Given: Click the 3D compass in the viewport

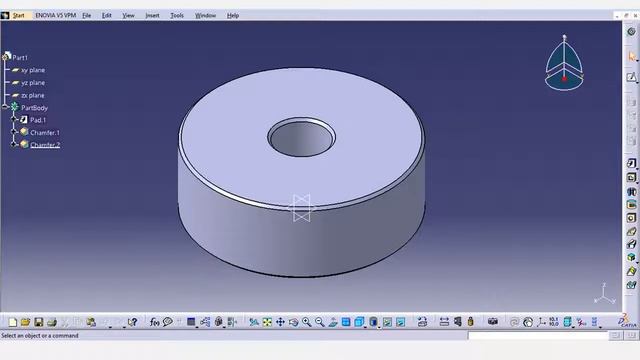Looking at the screenshot, I should (x=564, y=63).
